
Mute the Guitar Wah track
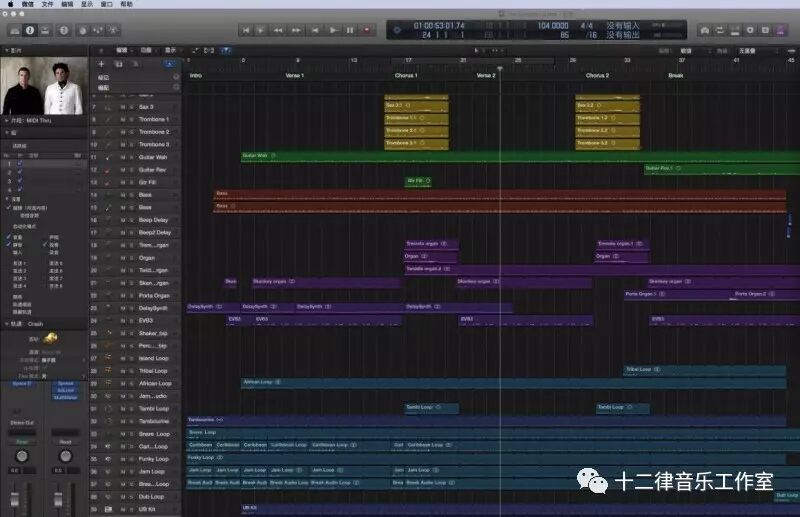tap(123, 157)
